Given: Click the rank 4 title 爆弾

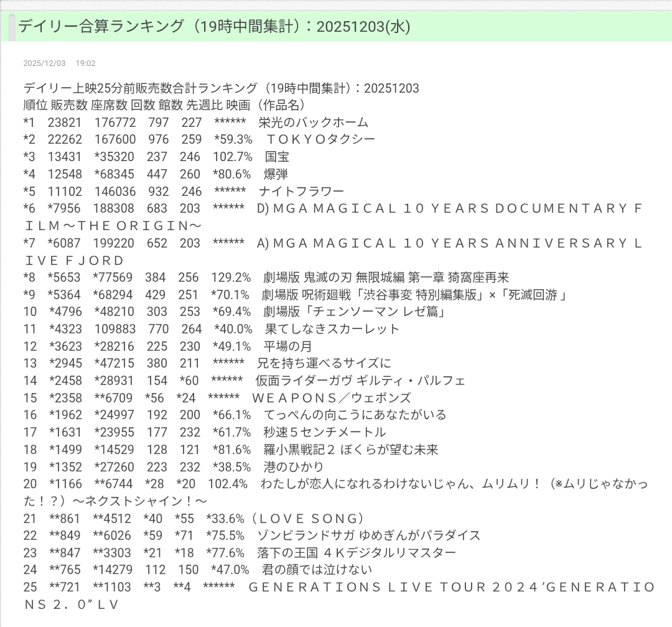Looking at the screenshot, I should pos(276,174).
